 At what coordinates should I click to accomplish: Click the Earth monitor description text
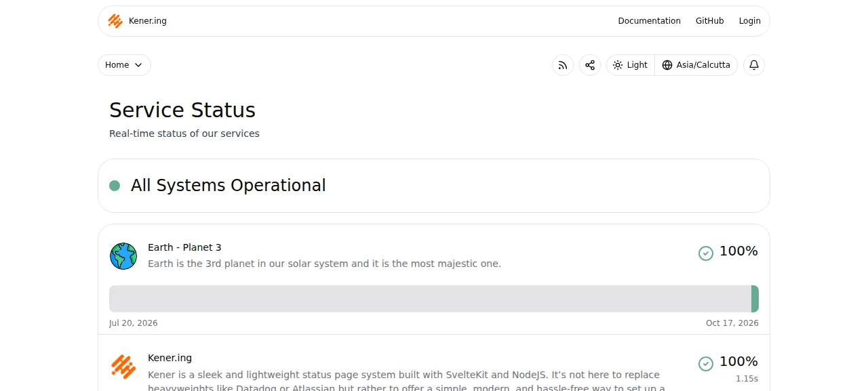pyautogui.click(x=324, y=264)
